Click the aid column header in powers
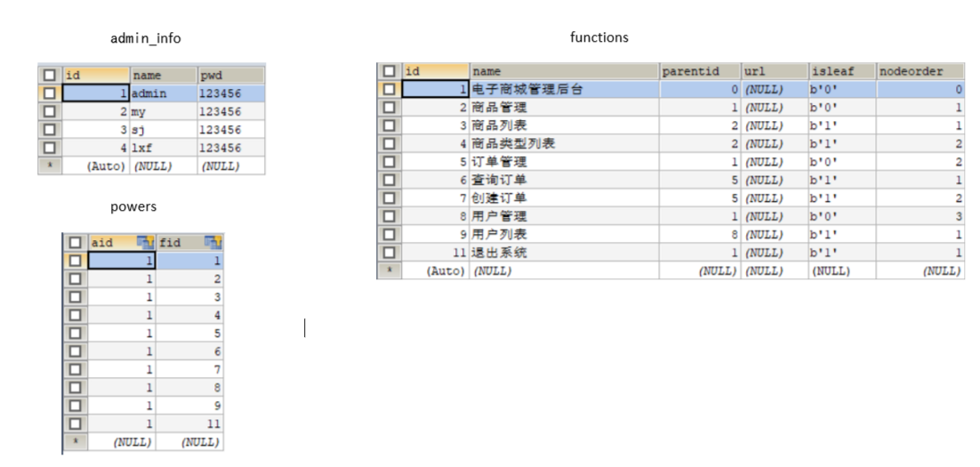The height and width of the screenshot is (467, 980). 121,243
